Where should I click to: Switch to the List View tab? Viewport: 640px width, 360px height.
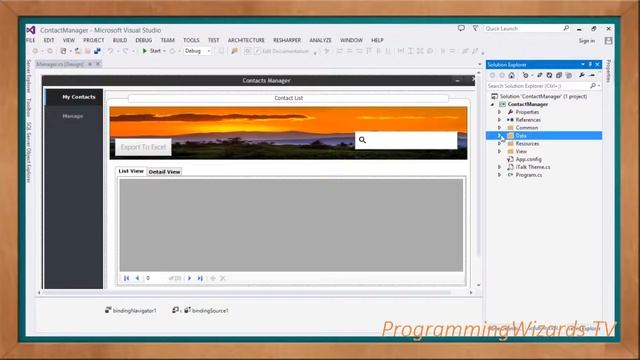(131, 171)
